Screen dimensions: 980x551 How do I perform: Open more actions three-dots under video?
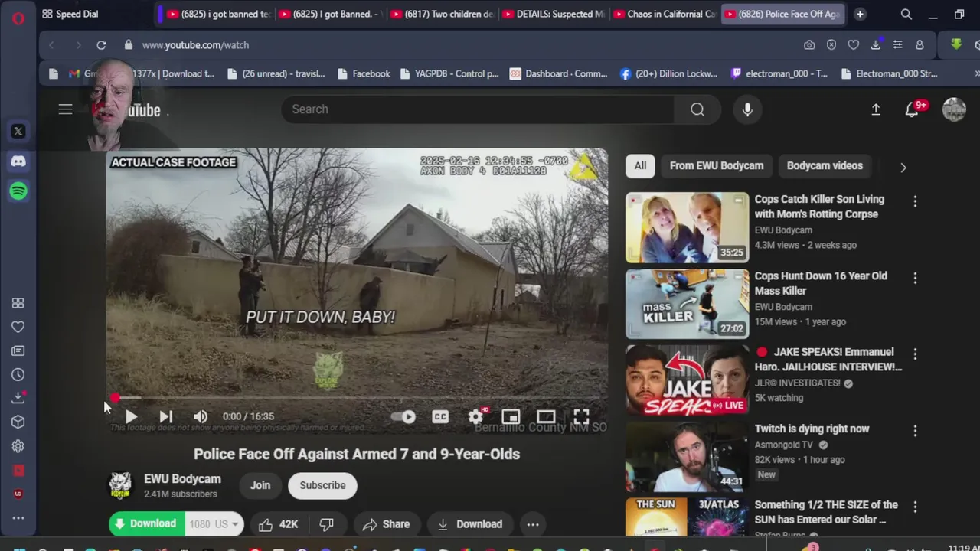pos(533,524)
